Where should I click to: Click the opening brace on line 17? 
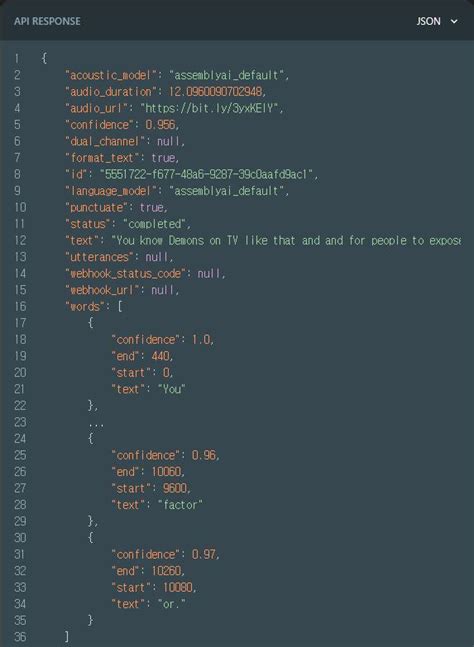tap(90, 323)
